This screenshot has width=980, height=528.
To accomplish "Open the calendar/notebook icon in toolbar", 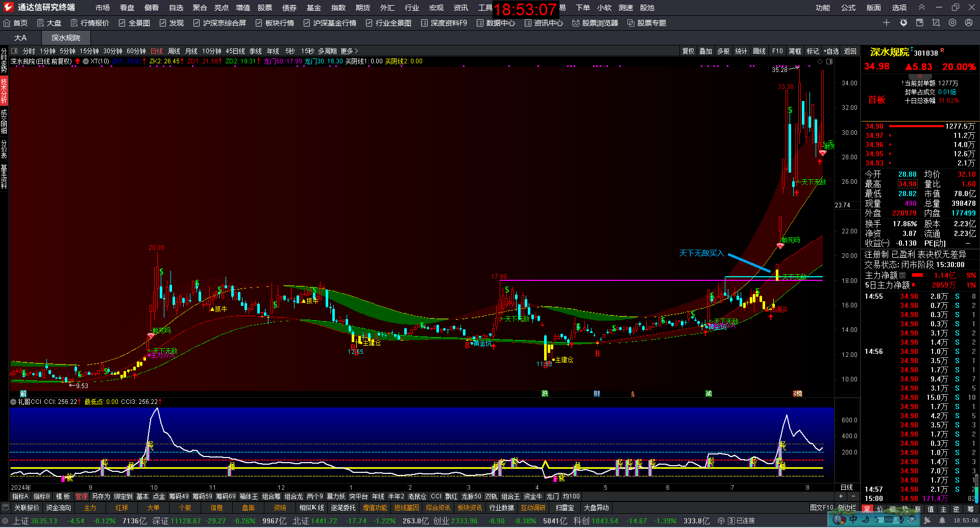I will (x=920, y=22).
